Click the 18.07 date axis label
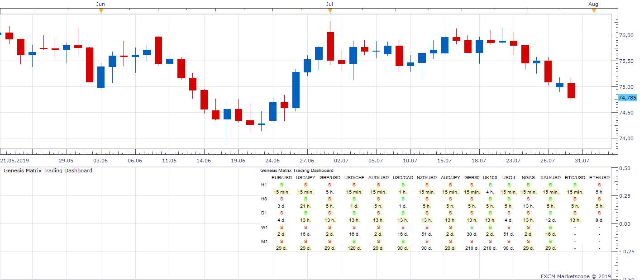 [479, 161]
